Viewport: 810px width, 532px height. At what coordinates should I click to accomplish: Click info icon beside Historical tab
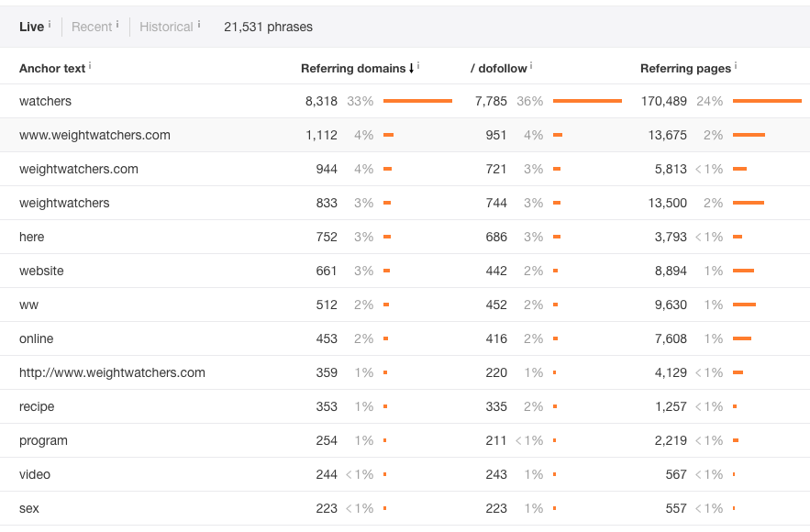click(199, 24)
